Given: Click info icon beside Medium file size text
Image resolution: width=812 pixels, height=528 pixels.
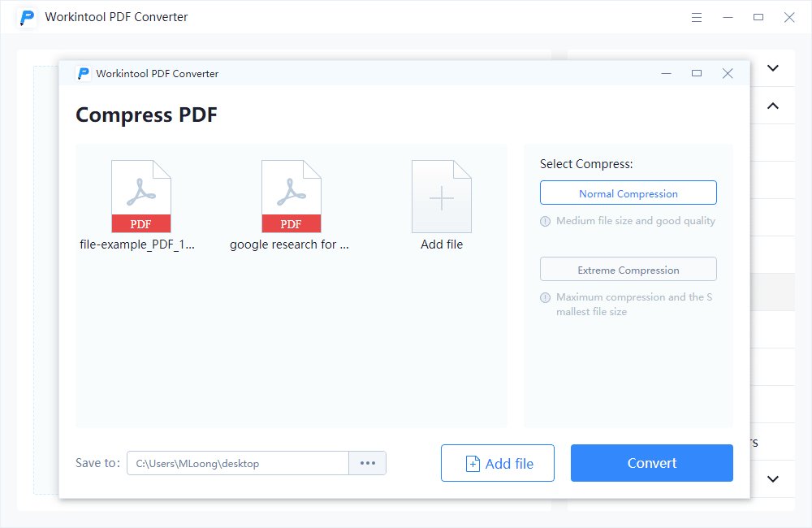Looking at the screenshot, I should (x=546, y=221).
